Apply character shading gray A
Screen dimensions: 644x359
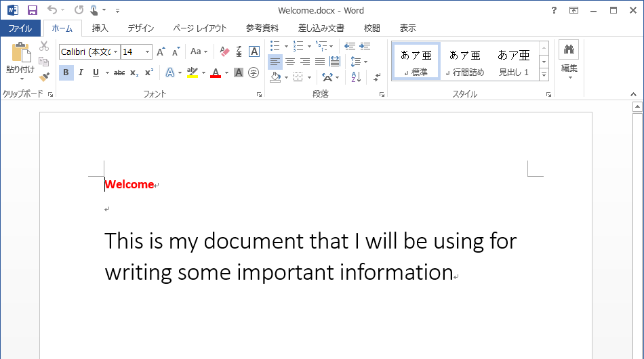[x=238, y=72]
